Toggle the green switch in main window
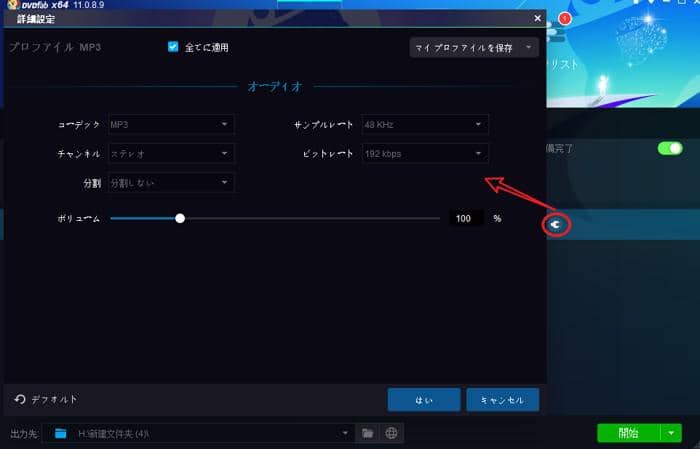Image resolution: width=700 pixels, height=449 pixels. pyautogui.click(x=670, y=148)
